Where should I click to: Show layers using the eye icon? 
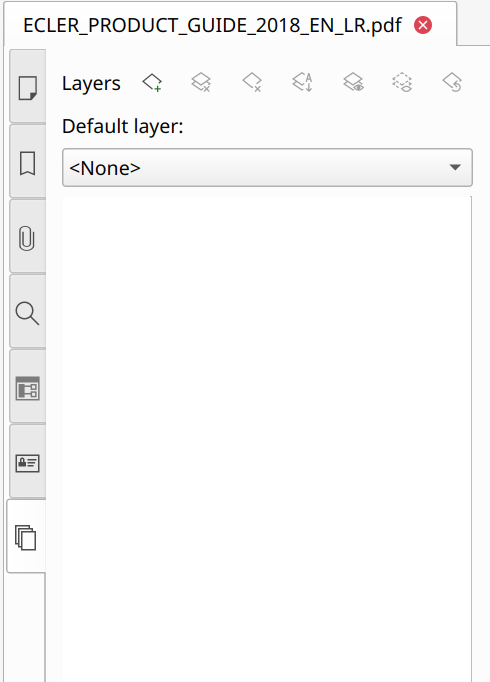point(353,83)
